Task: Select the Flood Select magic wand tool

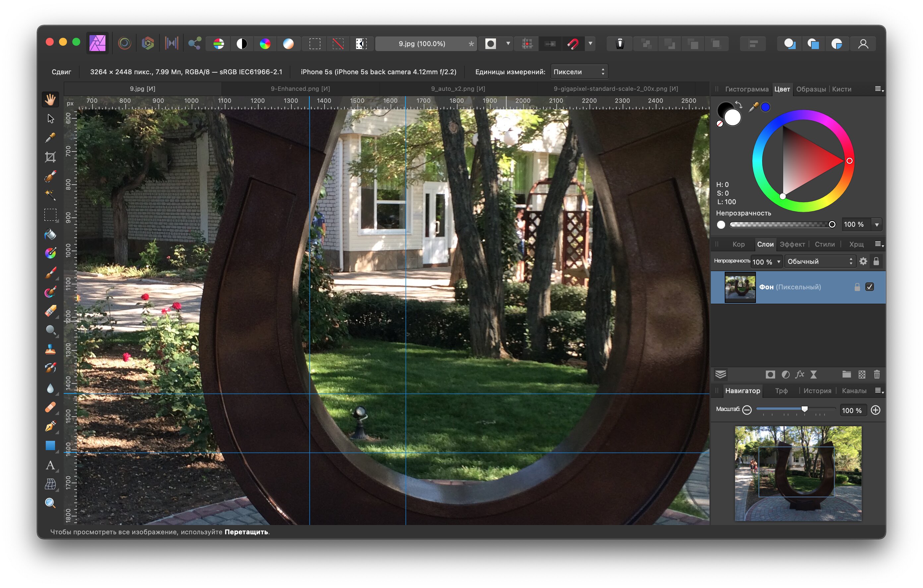Action: 50,196
